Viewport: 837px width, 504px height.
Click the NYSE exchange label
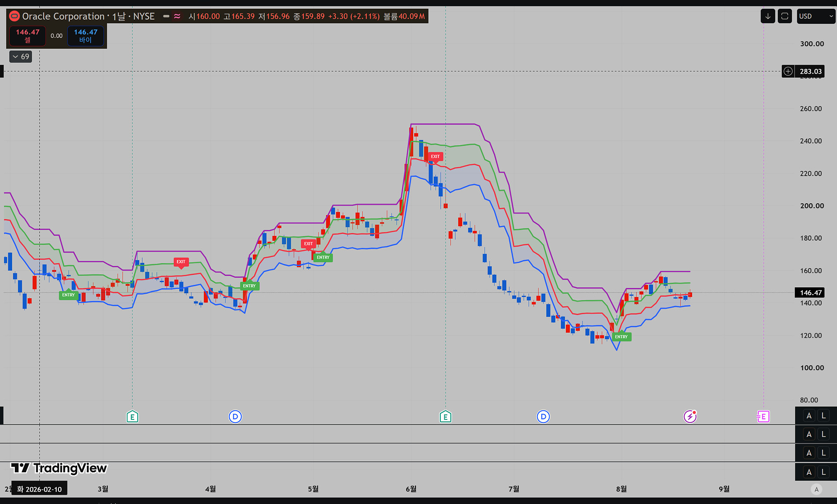point(144,17)
